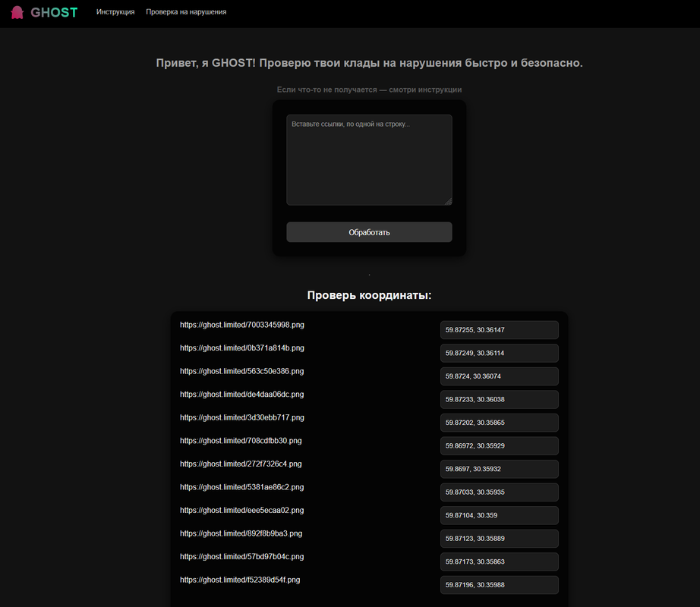Select coordinate field 59.87255, 30.36147
Viewport: 700px width, 607px height.
tap(499, 330)
